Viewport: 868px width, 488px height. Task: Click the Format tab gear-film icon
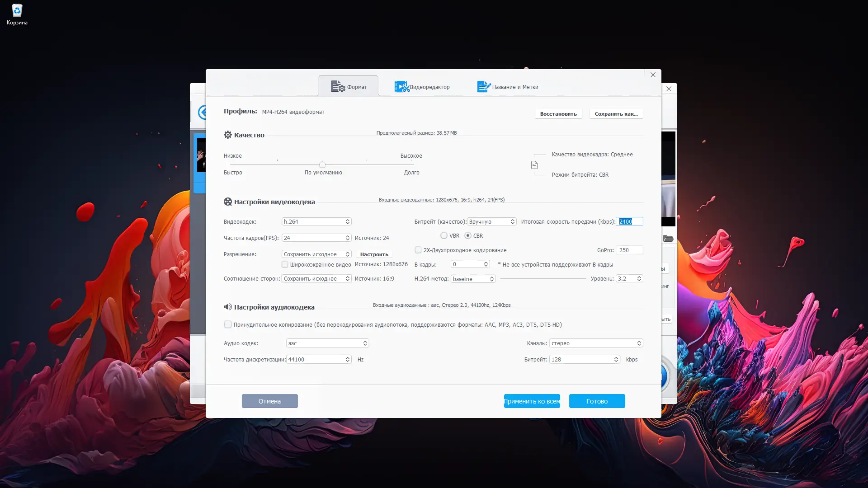pos(337,86)
